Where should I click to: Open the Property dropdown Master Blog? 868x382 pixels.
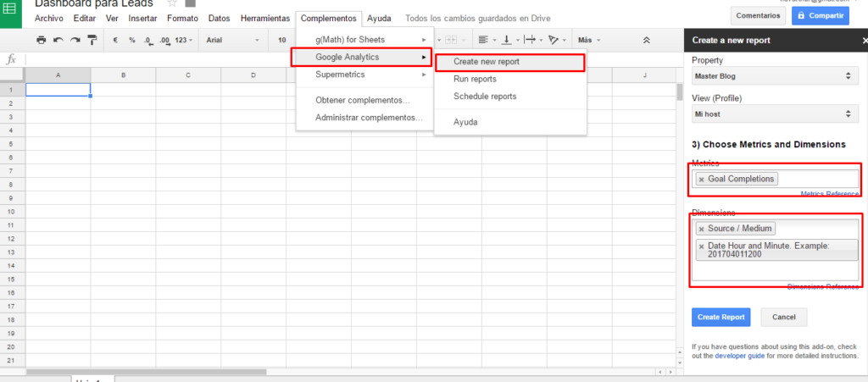[773, 76]
